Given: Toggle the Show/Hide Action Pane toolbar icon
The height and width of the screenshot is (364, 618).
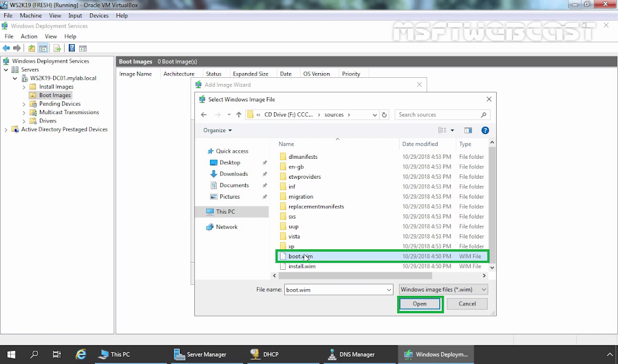Looking at the screenshot, I should pos(83,48).
